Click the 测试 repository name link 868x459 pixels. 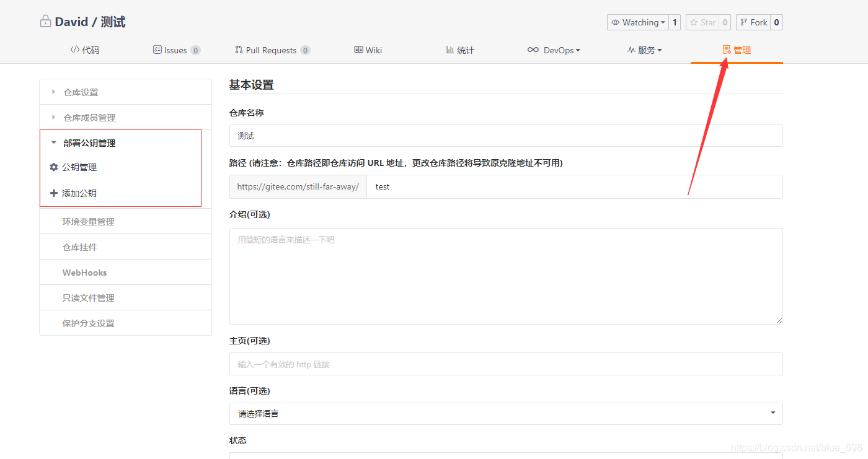pos(113,22)
